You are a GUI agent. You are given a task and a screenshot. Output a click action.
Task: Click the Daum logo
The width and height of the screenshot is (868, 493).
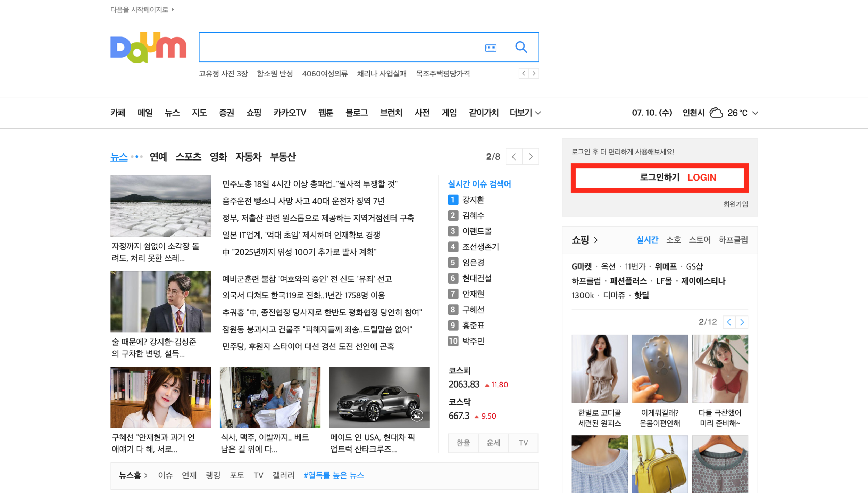(x=147, y=47)
